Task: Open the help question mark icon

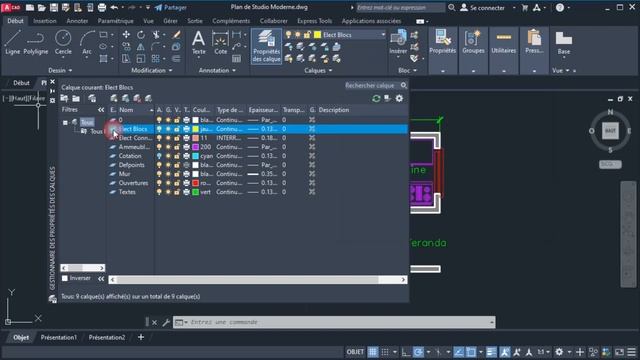Action: pos(560,7)
